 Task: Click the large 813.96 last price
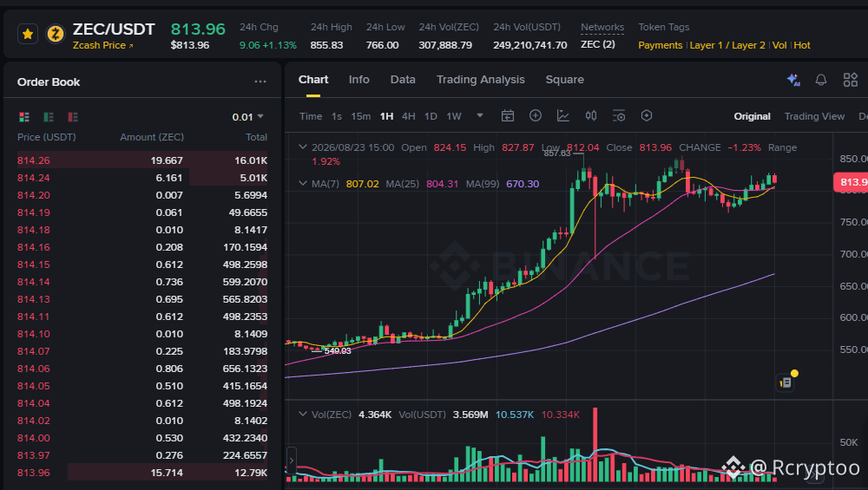[198, 29]
